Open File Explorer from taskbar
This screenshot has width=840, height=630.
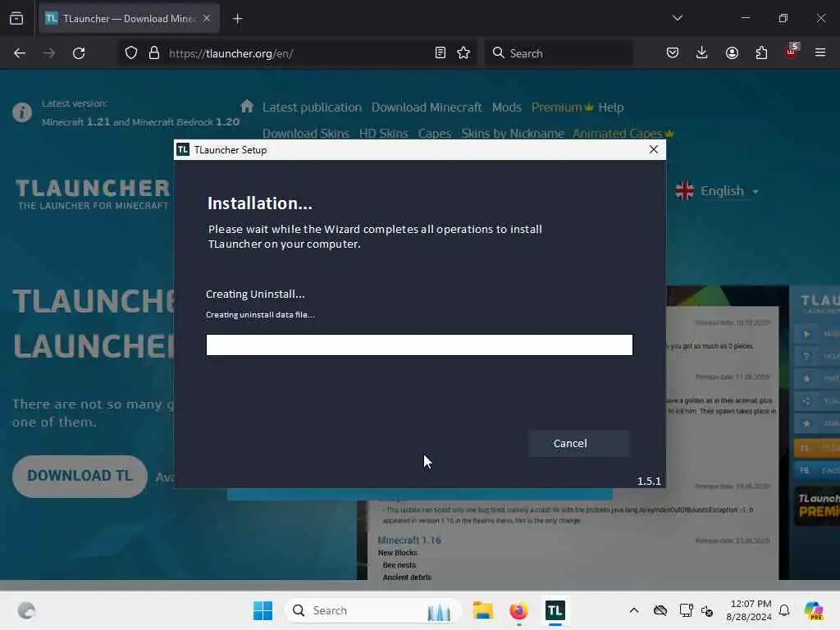[x=482, y=610]
